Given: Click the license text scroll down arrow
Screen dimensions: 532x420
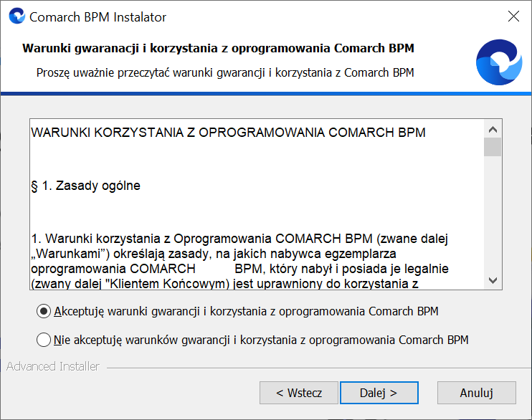Looking at the screenshot, I should tap(493, 280).
